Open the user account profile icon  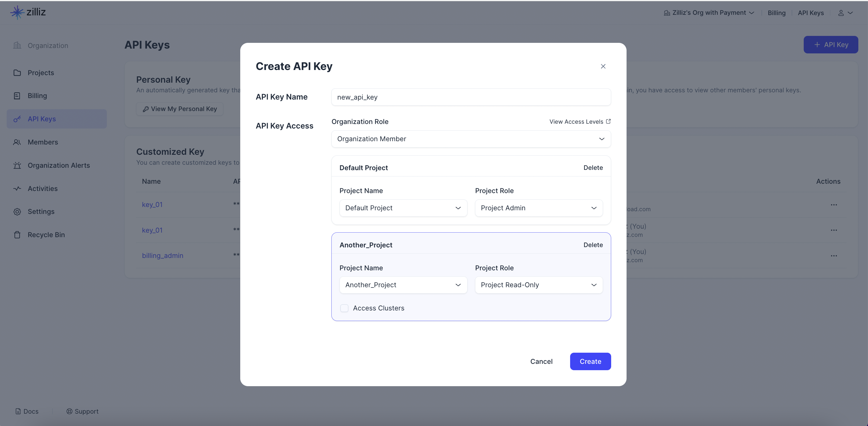pos(841,13)
